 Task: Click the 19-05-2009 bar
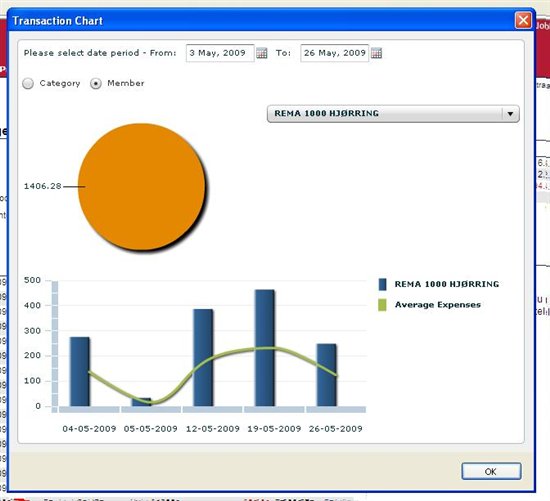click(265, 348)
